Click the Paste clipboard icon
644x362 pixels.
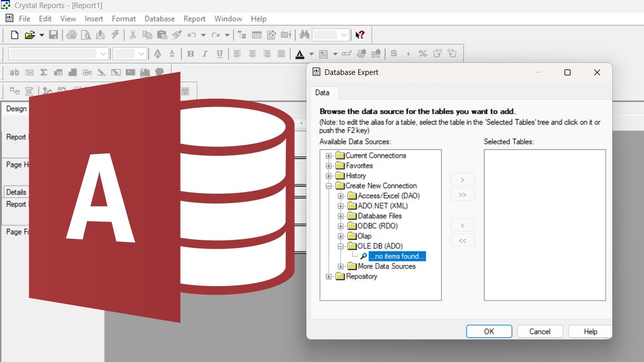coord(162,35)
